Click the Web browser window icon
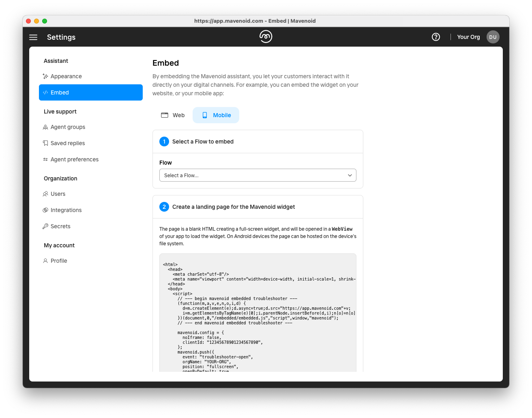 pos(165,115)
